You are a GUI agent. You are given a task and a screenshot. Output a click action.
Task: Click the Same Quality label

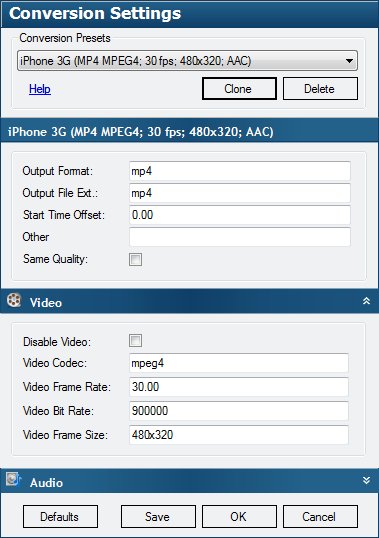pos(55,259)
